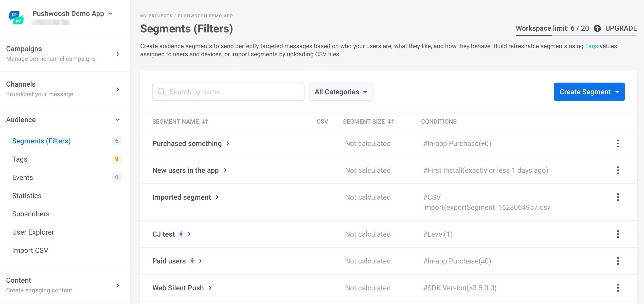Image resolution: width=644 pixels, height=304 pixels.
Task: Click lightning icon beside Paid users
Action: tap(192, 261)
